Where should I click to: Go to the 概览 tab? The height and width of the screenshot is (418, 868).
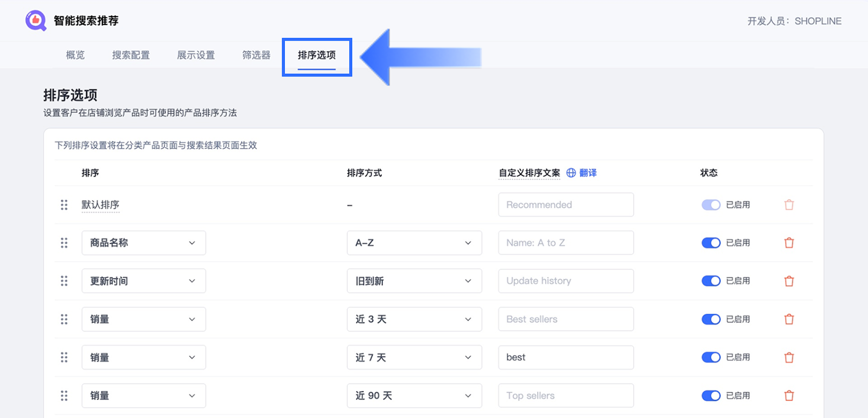click(75, 55)
